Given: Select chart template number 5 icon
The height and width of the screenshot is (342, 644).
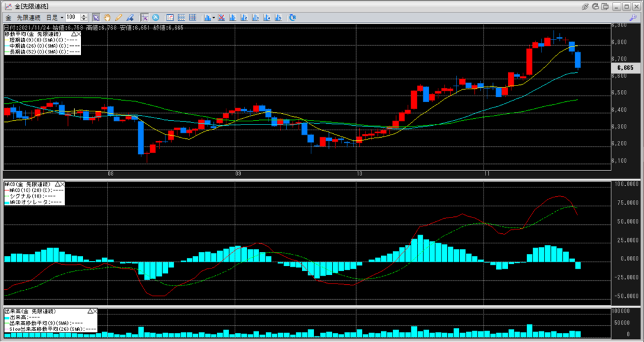Looking at the screenshot, I should [278, 17].
